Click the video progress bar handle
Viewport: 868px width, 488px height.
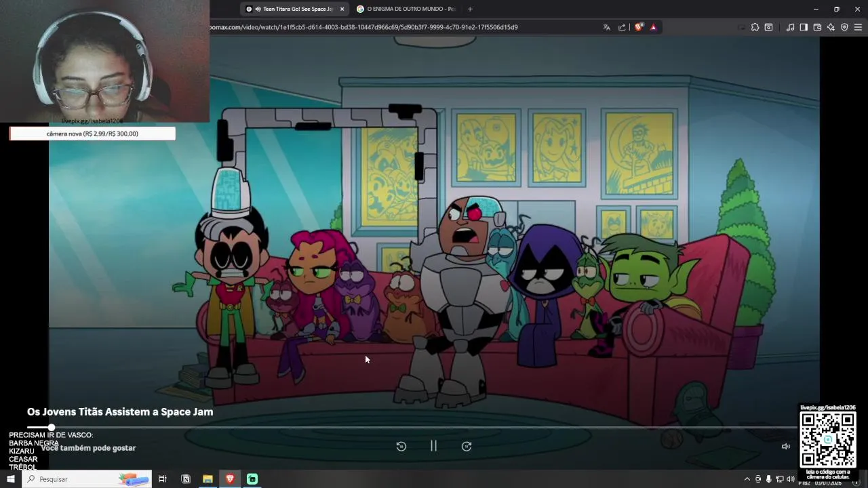pyautogui.click(x=51, y=427)
